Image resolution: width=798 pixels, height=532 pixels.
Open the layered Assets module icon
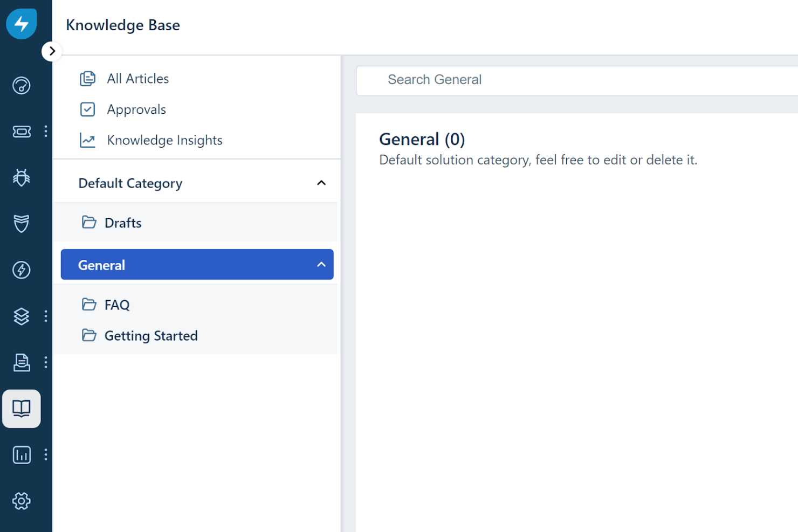[x=21, y=316]
